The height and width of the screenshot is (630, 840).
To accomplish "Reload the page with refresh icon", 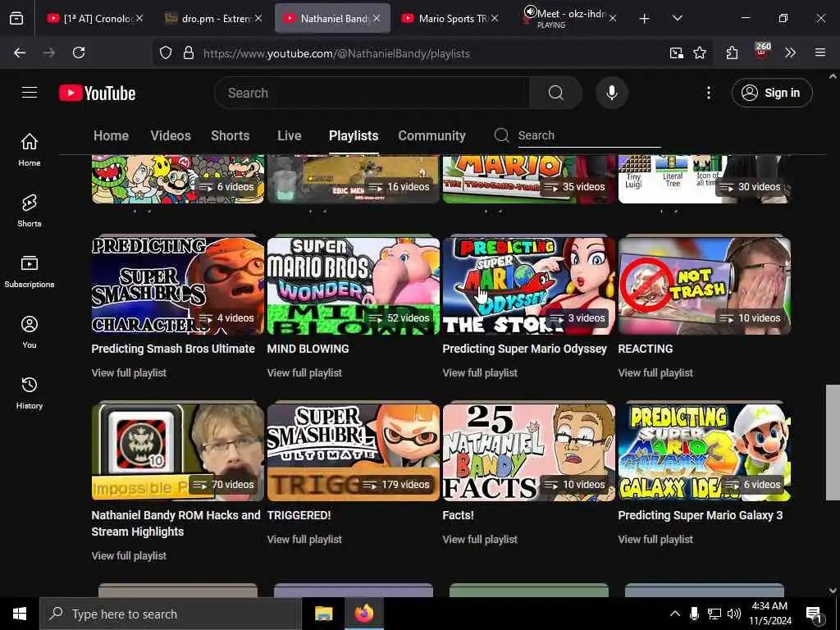I will pos(79,52).
